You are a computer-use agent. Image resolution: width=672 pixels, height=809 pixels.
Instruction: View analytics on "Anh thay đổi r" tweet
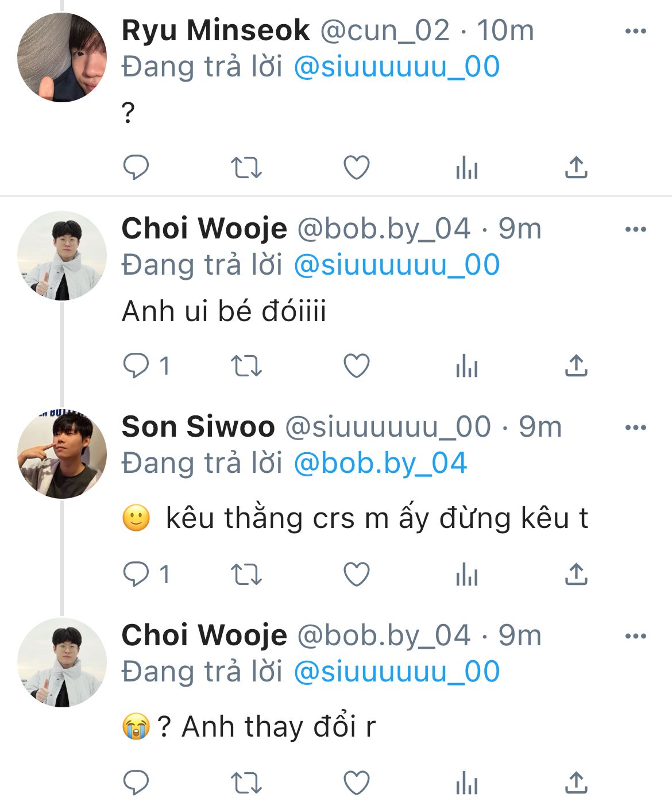(466, 783)
